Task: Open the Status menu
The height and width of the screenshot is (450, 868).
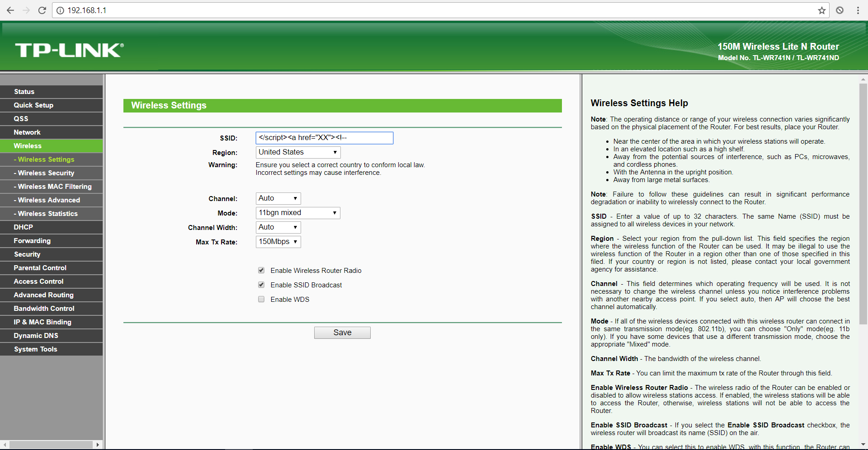Action: pos(52,92)
